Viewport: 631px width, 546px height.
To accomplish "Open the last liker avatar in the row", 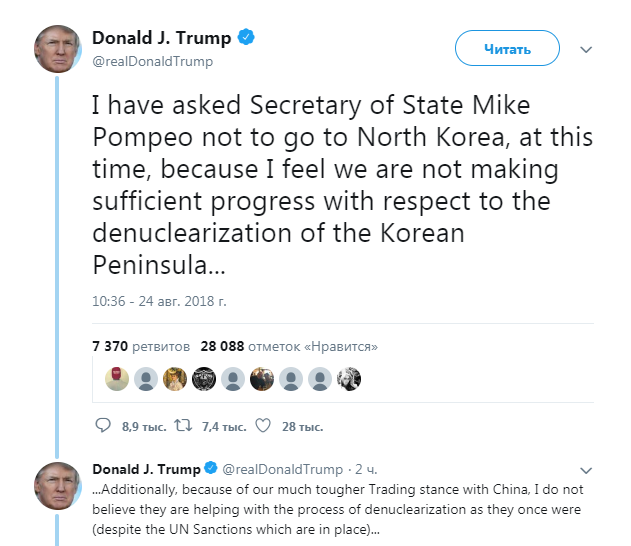I will click(x=349, y=379).
